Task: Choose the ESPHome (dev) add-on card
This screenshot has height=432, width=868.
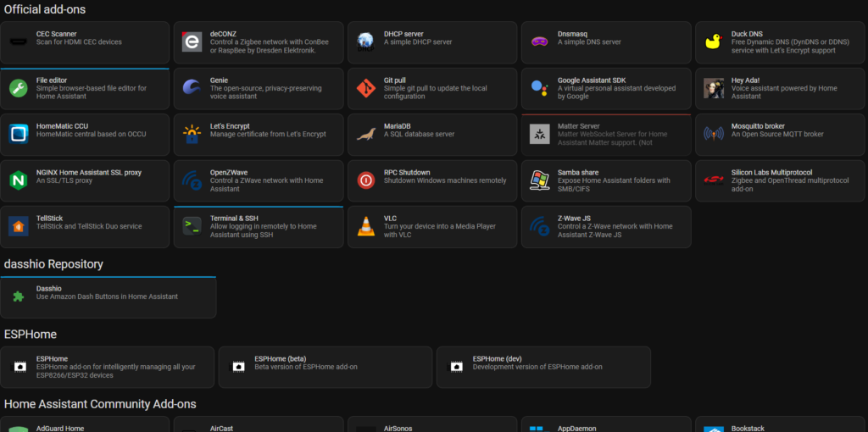Action: point(543,367)
